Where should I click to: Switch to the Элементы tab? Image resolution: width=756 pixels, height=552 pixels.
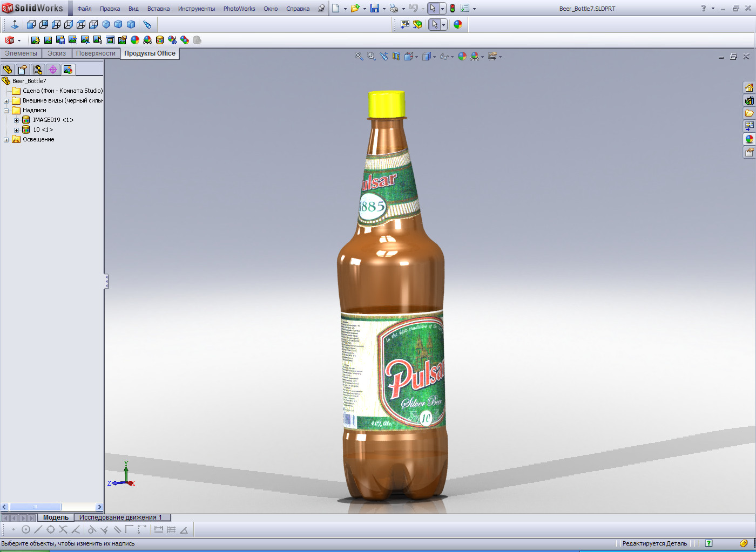21,53
